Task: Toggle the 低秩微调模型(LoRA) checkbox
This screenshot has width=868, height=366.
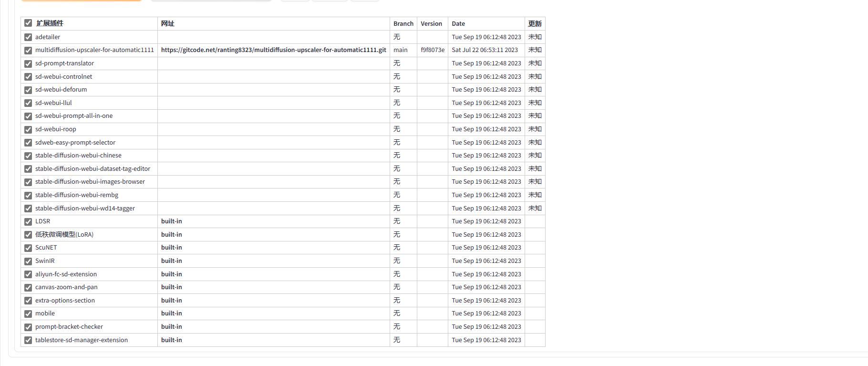Action: click(28, 235)
